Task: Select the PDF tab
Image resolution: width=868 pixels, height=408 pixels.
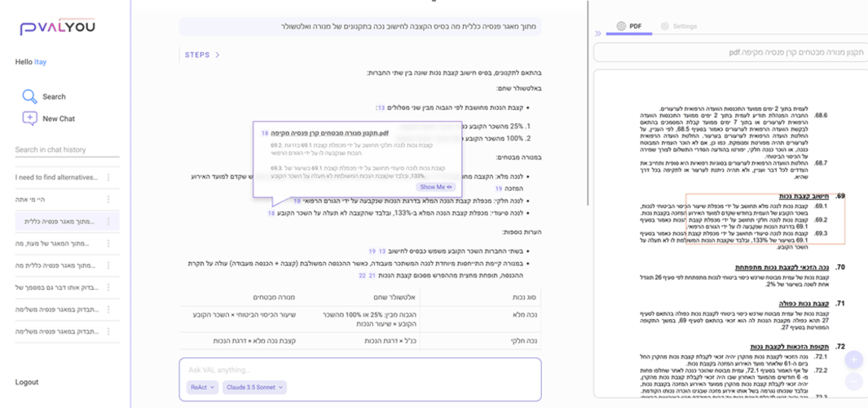Action: pyautogui.click(x=629, y=26)
